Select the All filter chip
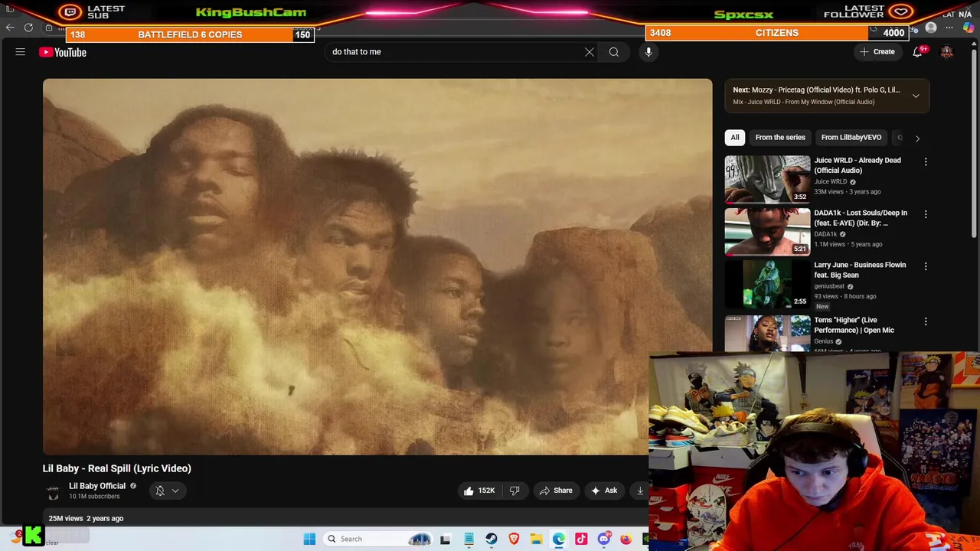Image resolution: width=980 pixels, height=551 pixels. coord(735,138)
